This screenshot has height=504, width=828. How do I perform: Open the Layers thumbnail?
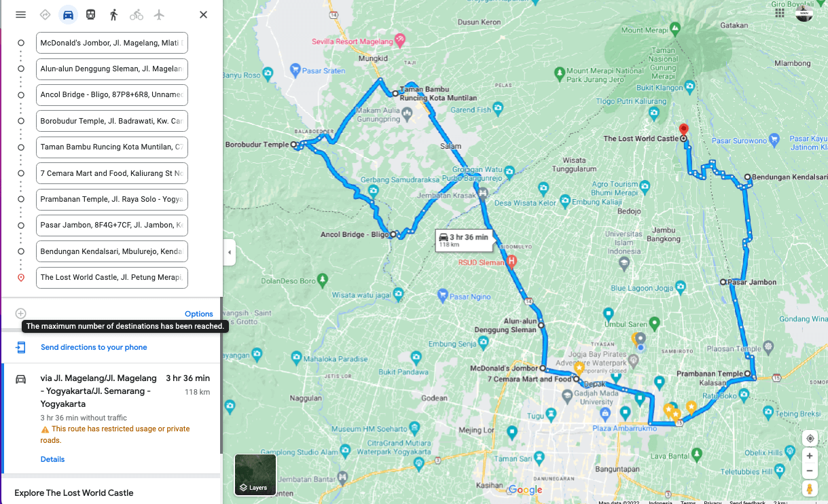click(255, 475)
